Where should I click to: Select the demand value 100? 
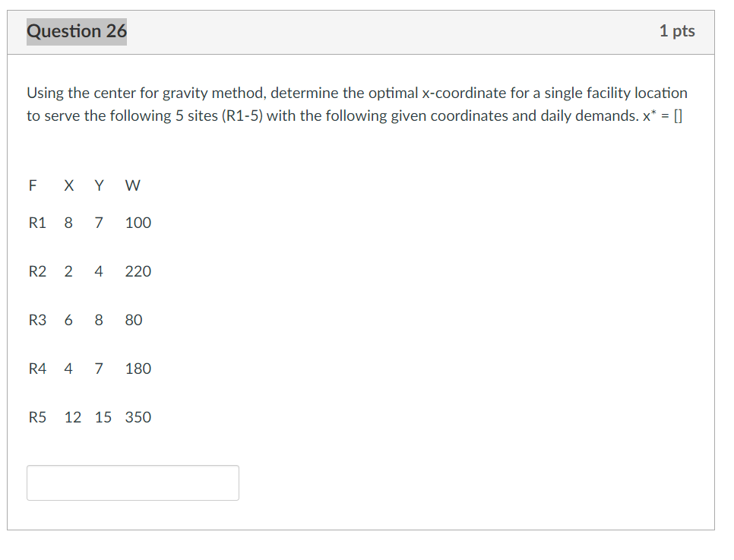[138, 223]
